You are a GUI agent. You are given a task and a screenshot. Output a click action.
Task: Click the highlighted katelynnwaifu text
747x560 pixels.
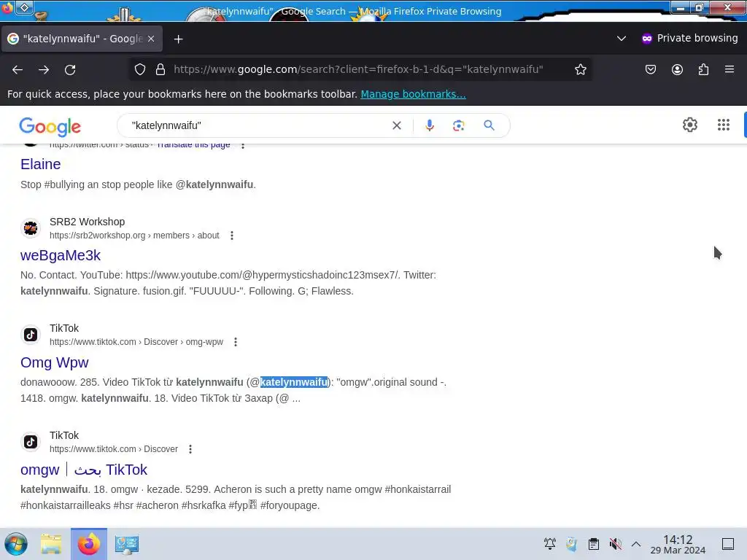click(x=294, y=382)
